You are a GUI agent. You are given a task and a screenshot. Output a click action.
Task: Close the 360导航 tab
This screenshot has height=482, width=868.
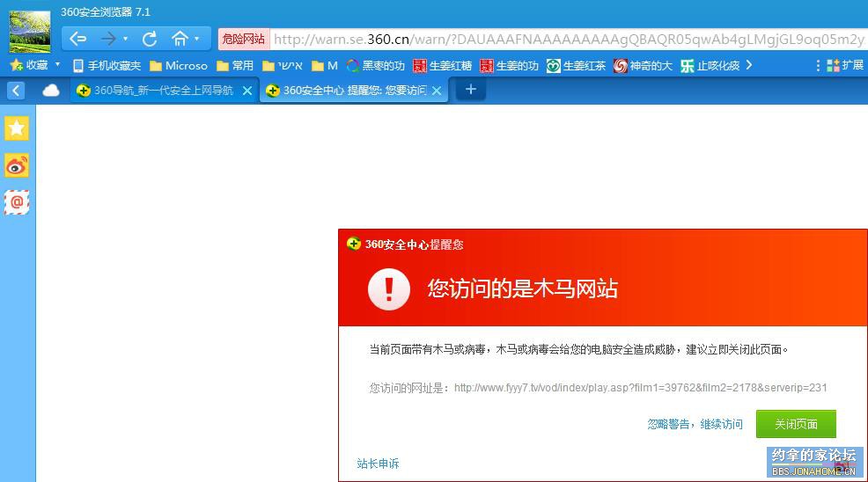click(x=247, y=91)
